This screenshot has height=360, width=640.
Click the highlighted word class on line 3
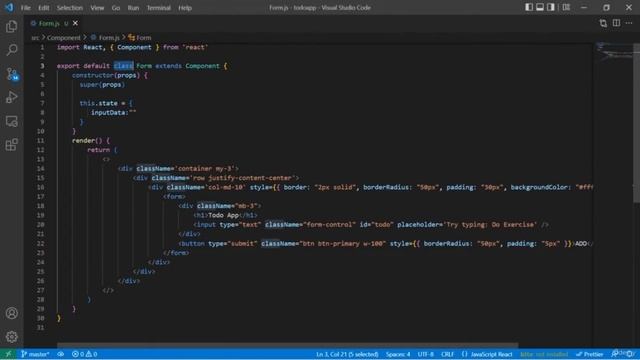(124, 66)
